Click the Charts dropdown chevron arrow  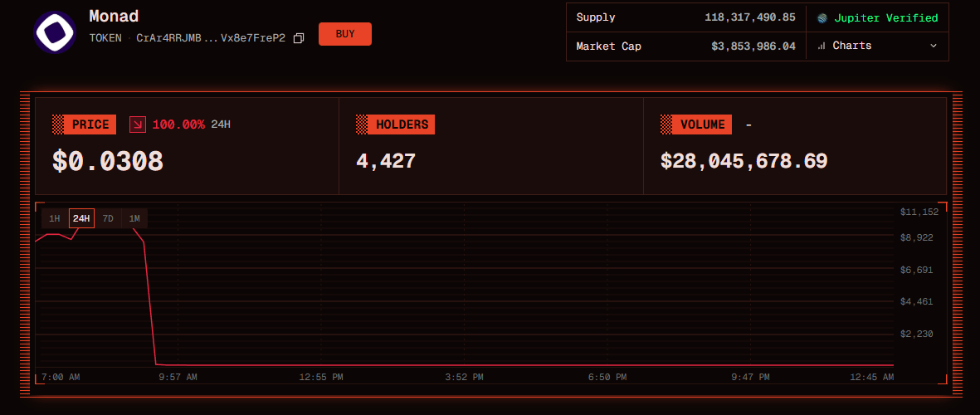pyautogui.click(x=934, y=46)
